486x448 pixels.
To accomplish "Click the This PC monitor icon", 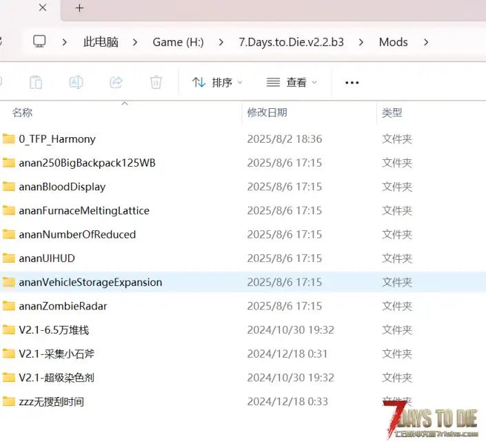I will [x=39, y=41].
